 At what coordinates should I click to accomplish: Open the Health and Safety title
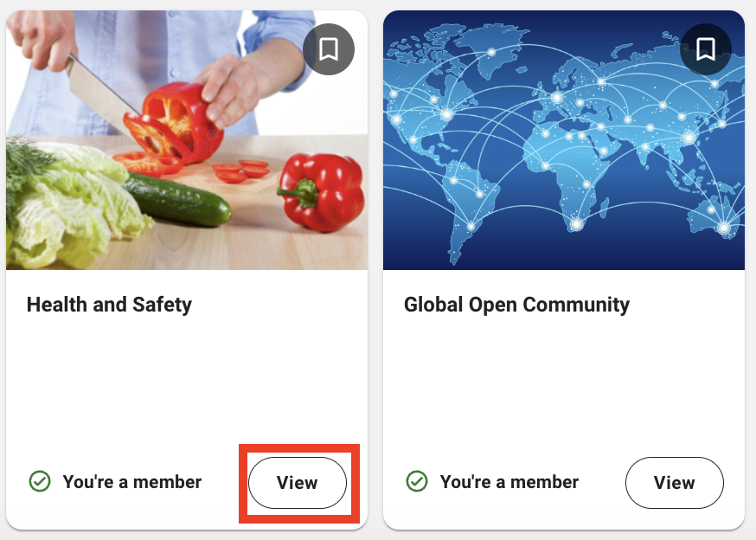coord(110,305)
